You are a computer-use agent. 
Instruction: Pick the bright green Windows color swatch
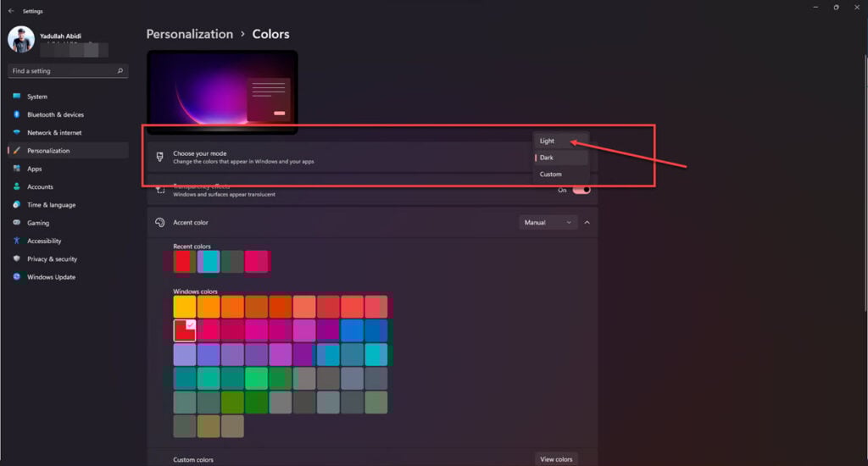(256, 379)
